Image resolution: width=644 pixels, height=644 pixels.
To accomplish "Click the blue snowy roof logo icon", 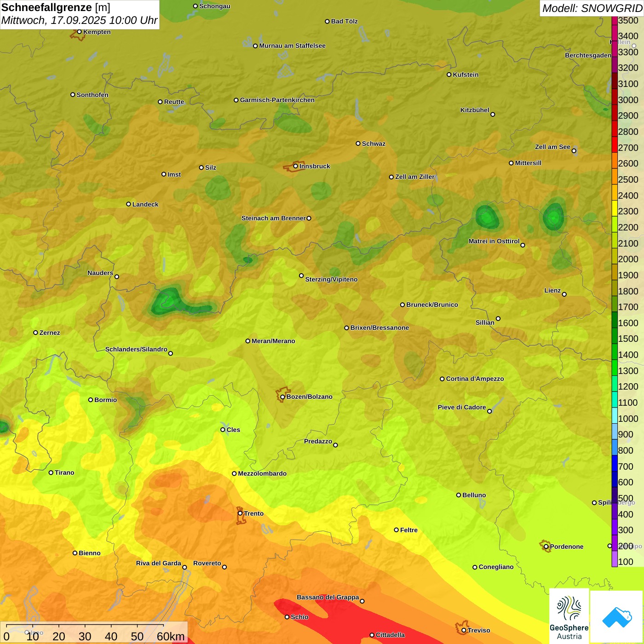I will point(617,617).
